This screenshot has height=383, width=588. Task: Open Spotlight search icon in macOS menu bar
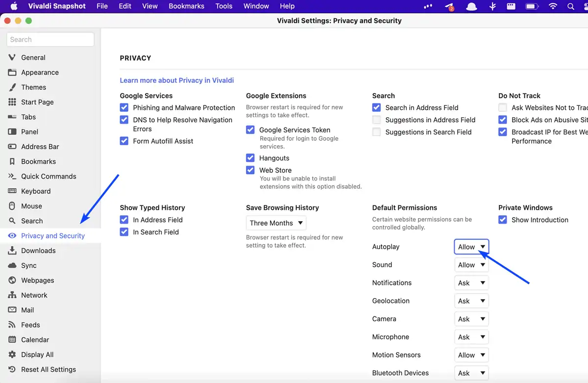click(x=571, y=6)
